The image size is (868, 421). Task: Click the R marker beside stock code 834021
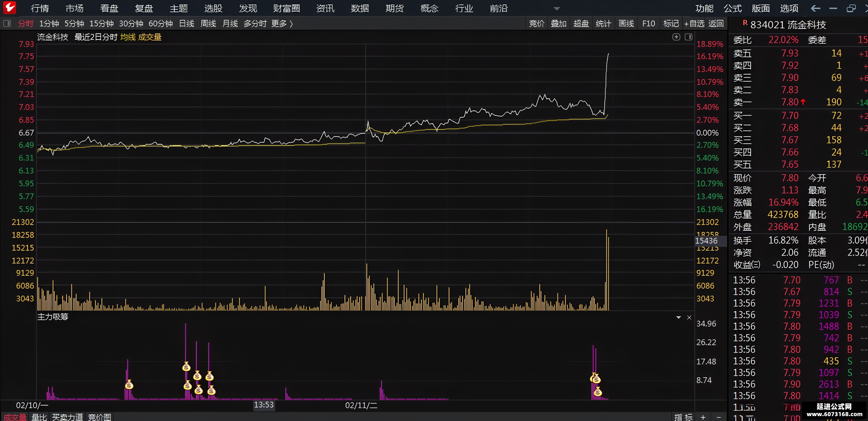tap(745, 23)
